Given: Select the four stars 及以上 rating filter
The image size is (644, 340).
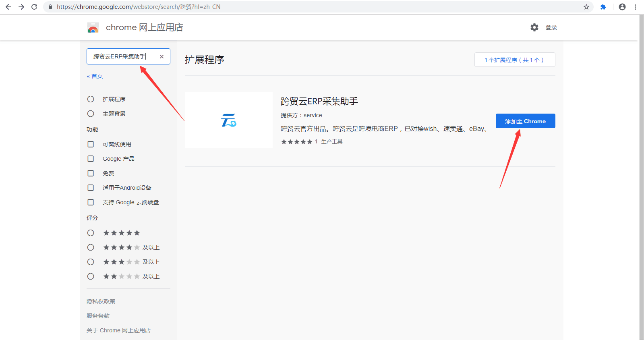Looking at the screenshot, I should tap(91, 247).
